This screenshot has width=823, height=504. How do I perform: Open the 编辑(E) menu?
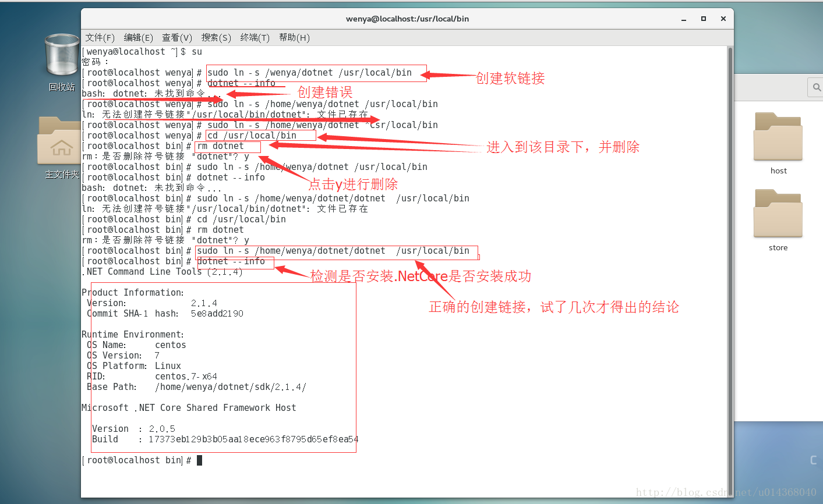tap(137, 37)
